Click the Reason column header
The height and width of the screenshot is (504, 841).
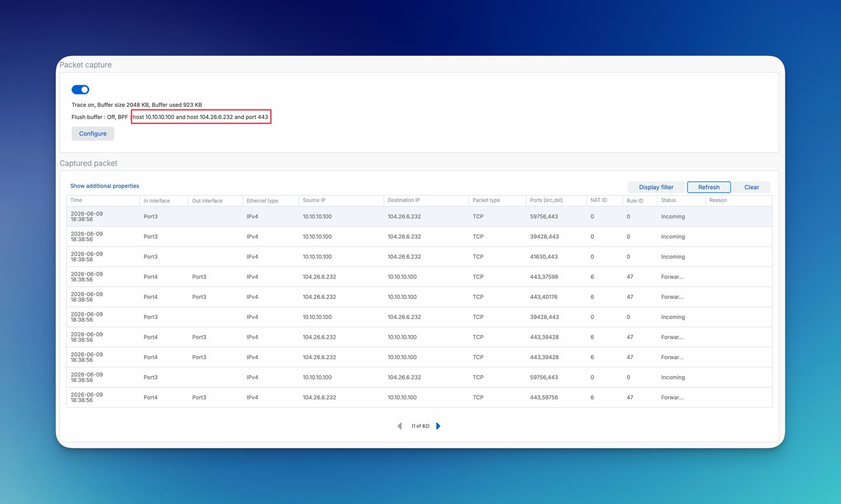(718, 200)
